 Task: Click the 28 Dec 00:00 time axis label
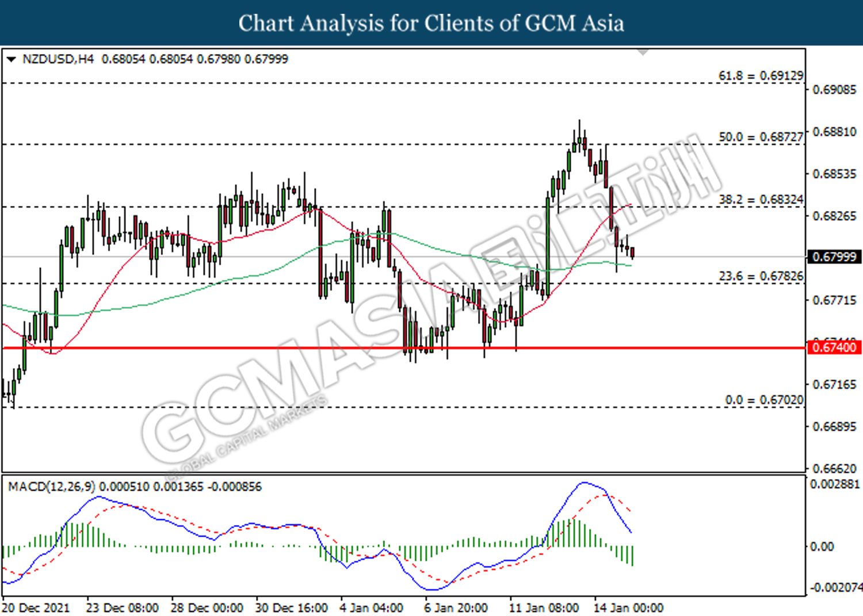point(207,608)
